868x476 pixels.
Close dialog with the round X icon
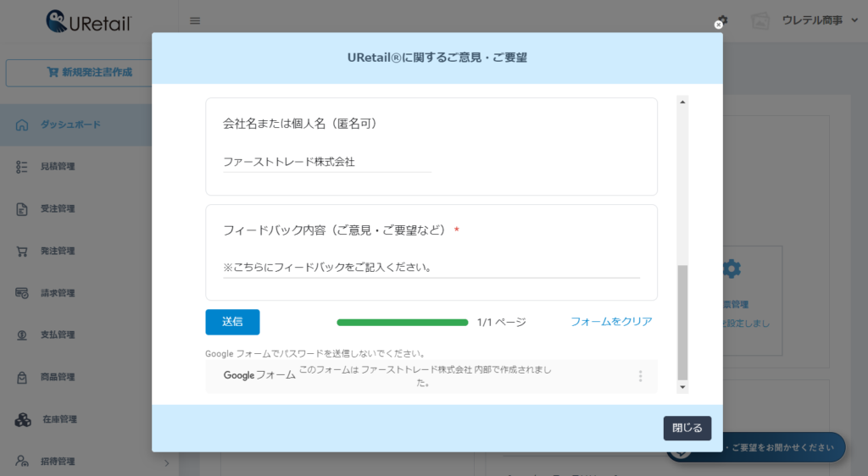coord(719,25)
